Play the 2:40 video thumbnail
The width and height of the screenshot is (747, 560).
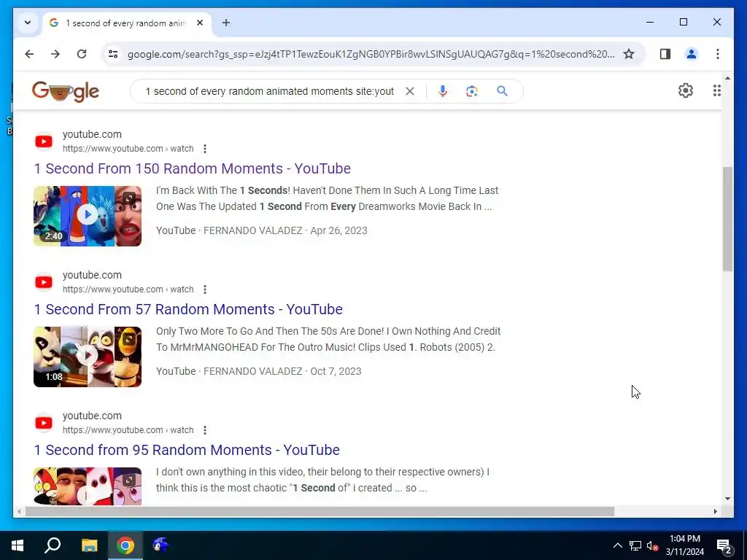88,216
